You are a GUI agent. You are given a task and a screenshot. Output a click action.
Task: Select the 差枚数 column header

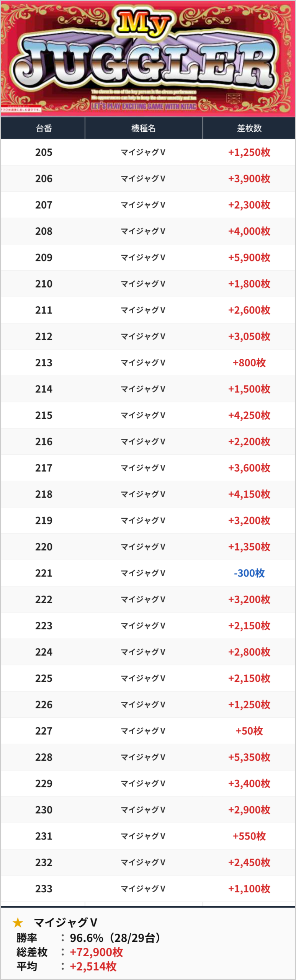[249, 128]
